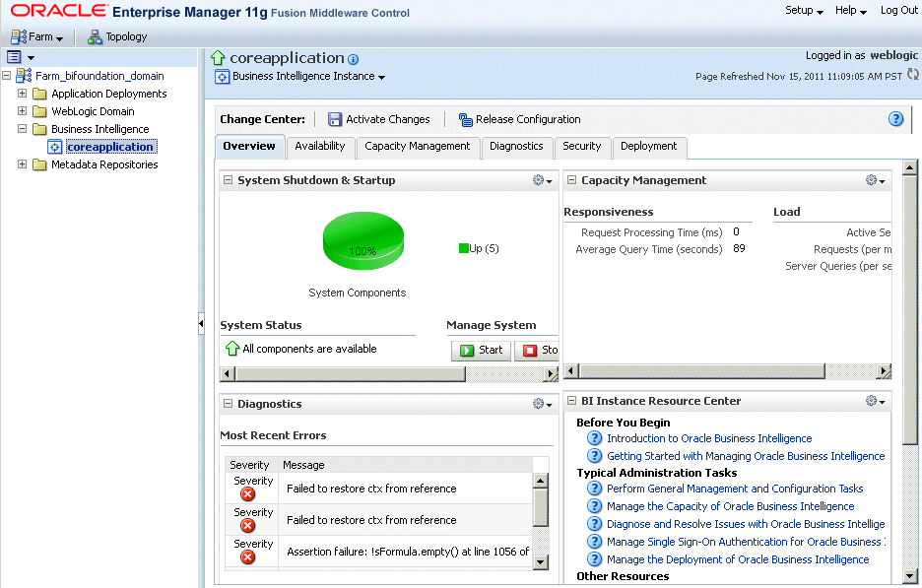Click the Message column header
The width and height of the screenshot is (922, 588).
point(406,465)
